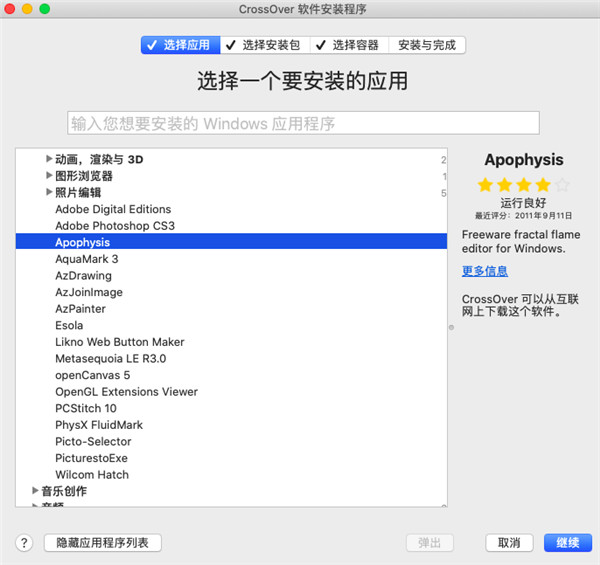The image size is (600, 565).
Task: Choose AzJoinImage from the list
Action: 231,292
